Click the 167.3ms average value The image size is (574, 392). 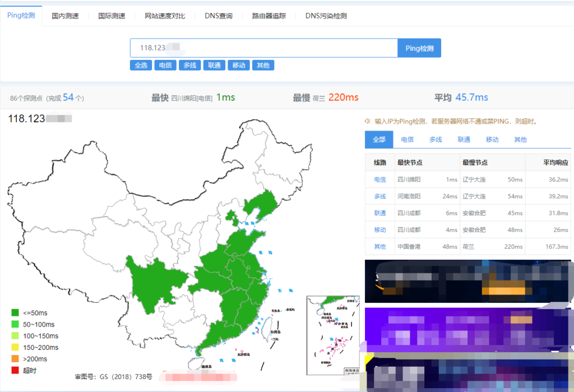point(557,247)
